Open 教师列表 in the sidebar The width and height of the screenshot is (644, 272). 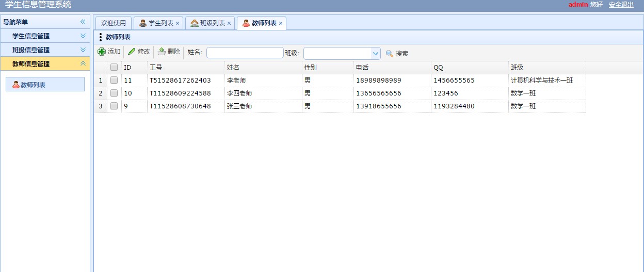click(45, 85)
